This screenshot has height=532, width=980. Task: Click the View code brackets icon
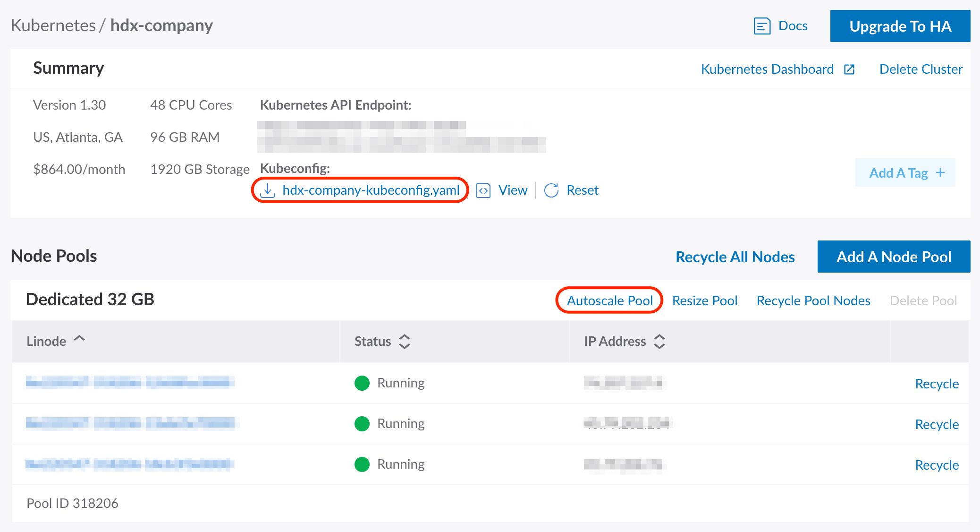483,190
